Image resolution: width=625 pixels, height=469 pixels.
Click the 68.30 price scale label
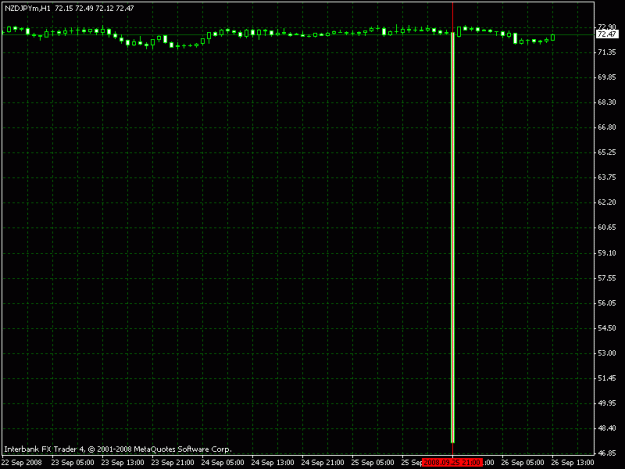[607, 102]
